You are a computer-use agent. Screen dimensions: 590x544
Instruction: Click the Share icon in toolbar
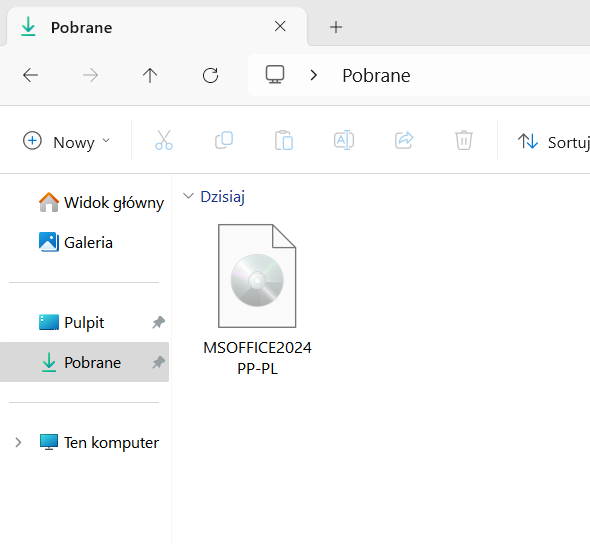point(404,140)
